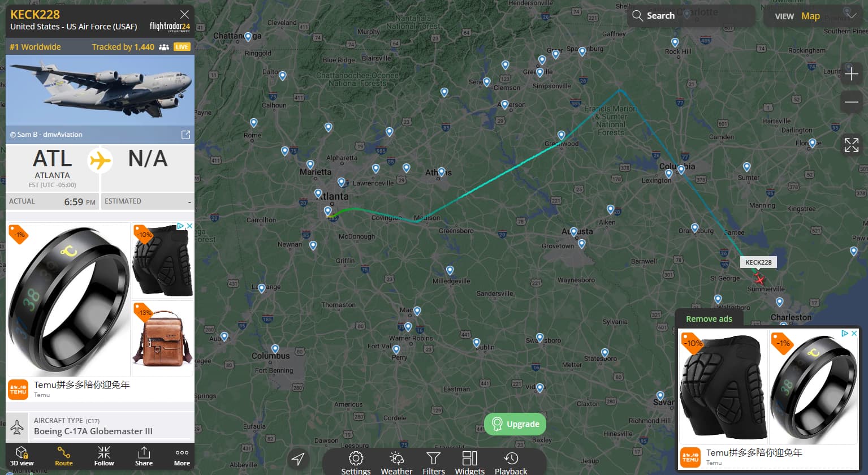Zoom out on the map

point(851,102)
